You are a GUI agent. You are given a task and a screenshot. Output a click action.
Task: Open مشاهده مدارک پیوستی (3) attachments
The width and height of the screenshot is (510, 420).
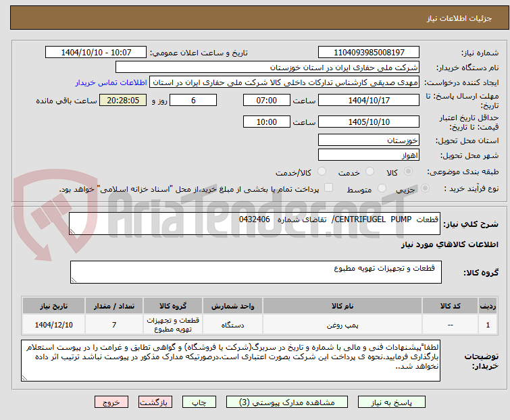(287, 402)
